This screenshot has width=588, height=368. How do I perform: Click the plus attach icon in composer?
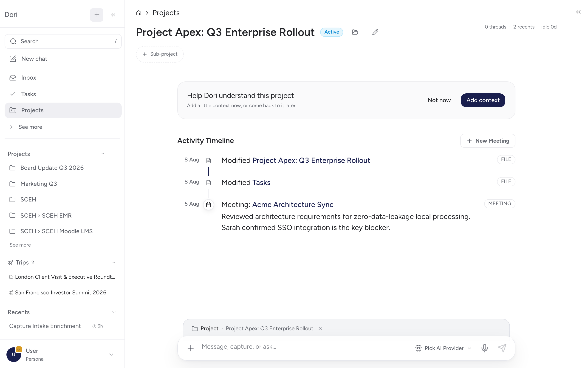191,348
